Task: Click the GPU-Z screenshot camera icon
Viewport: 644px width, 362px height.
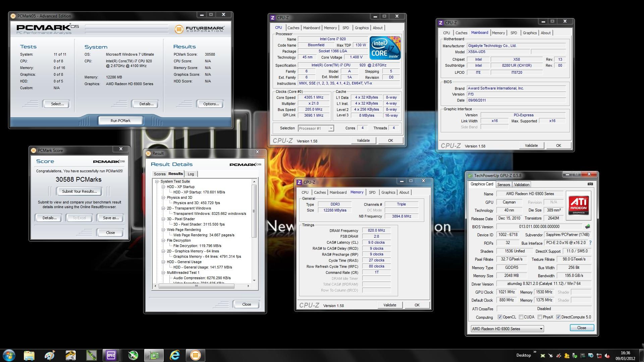Action: click(x=590, y=184)
